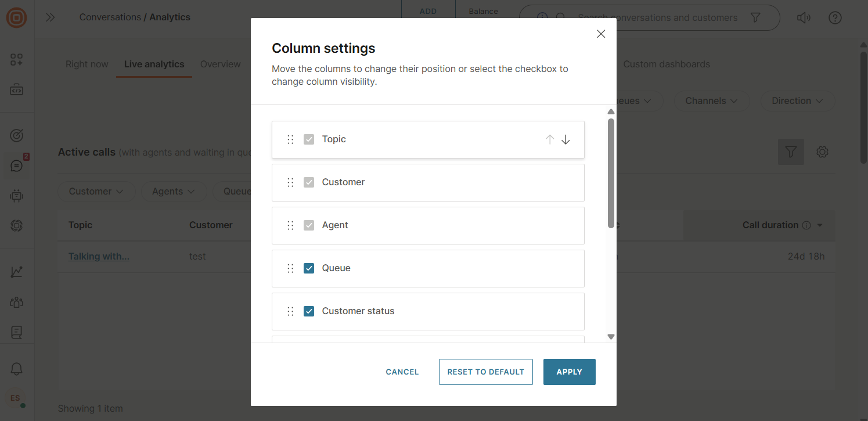This screenshot has width=868, height=421.
Task: Open the Call duration sort dropdown arrow
Action: click(x=820, y=225)
